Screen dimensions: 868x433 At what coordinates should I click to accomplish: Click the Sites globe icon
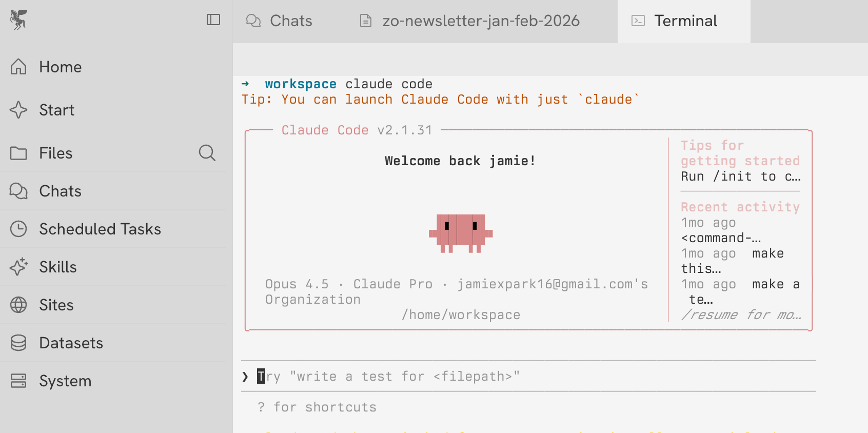pyautogui.click(x=18, y=305)
